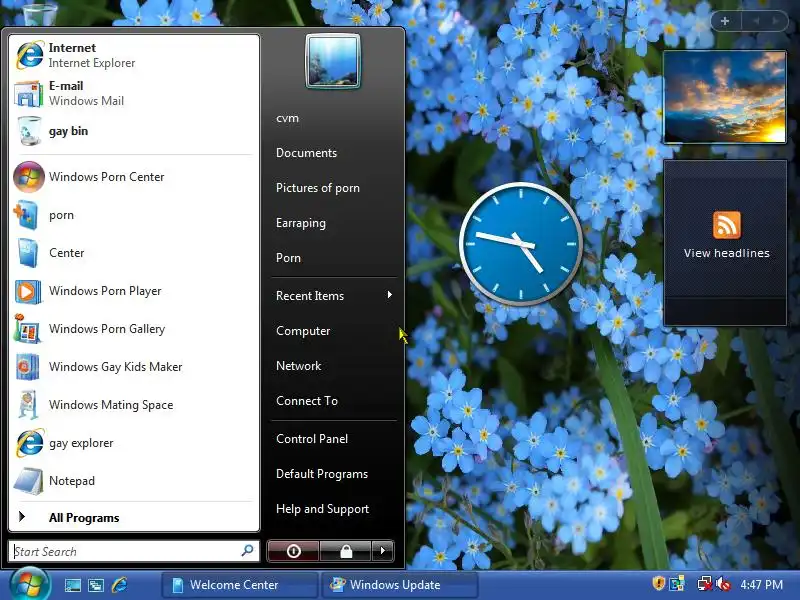Image resolution: width=800 pixels, height=600 pixels.
Task: Open the entry with the blue plus-sign box icon
Action: (x=134, y=215)
